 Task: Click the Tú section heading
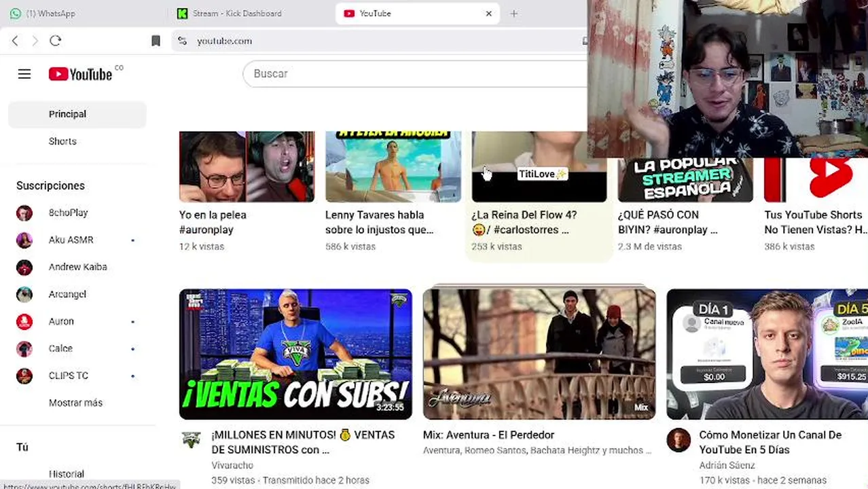pos(22,447)
